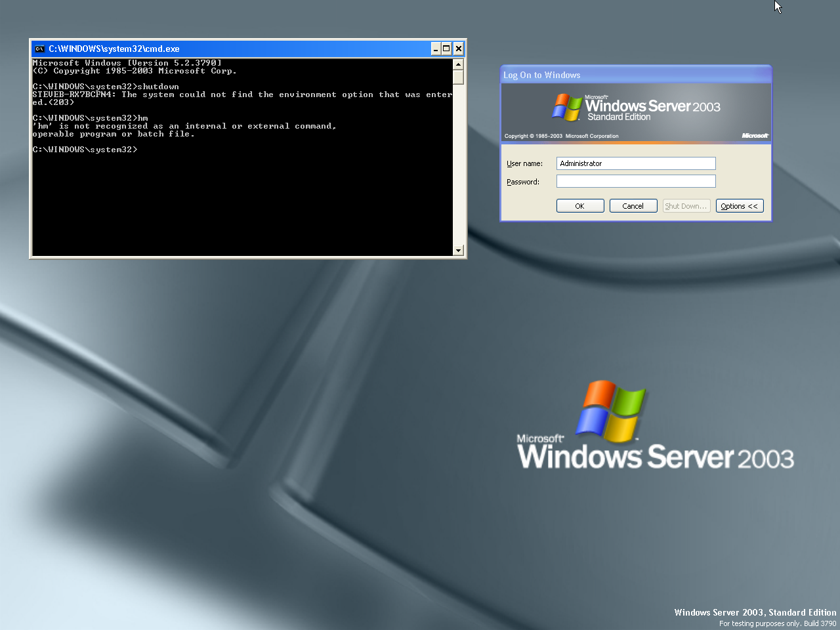Click the '(C) Copyright 1985-2003 Microsoft Corp.' line

pos(135,71)
